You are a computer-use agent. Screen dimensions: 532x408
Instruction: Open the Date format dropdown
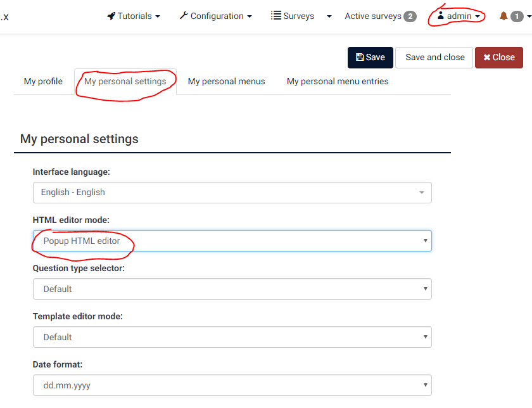point(232,385)
